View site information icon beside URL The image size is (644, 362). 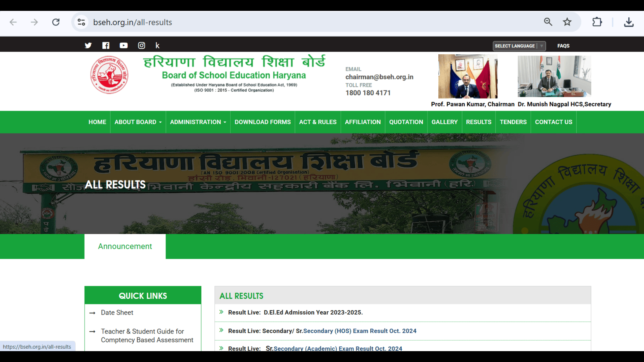81,22
